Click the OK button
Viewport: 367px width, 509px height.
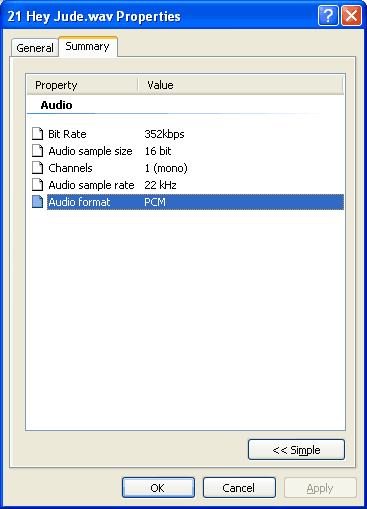click(158, 488)
